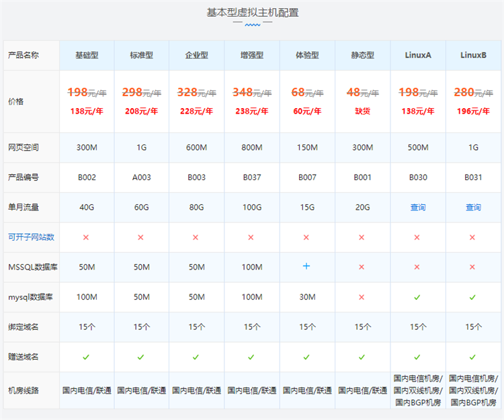Click red X for 静态型 MSSQL数据库
The height and width of the screenshot is (420, 504).
click(x=362, y=267)
